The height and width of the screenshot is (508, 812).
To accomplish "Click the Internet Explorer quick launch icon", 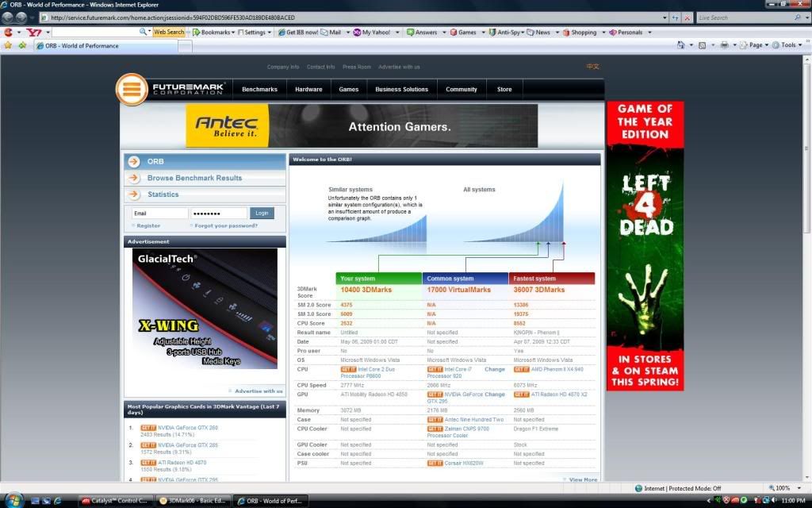I will click(57, 501).
